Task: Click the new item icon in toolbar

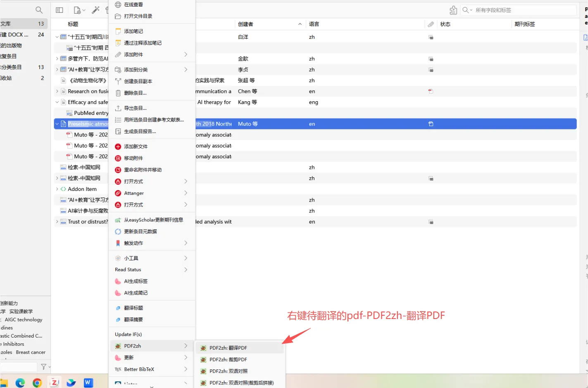Action: [77, 10]
